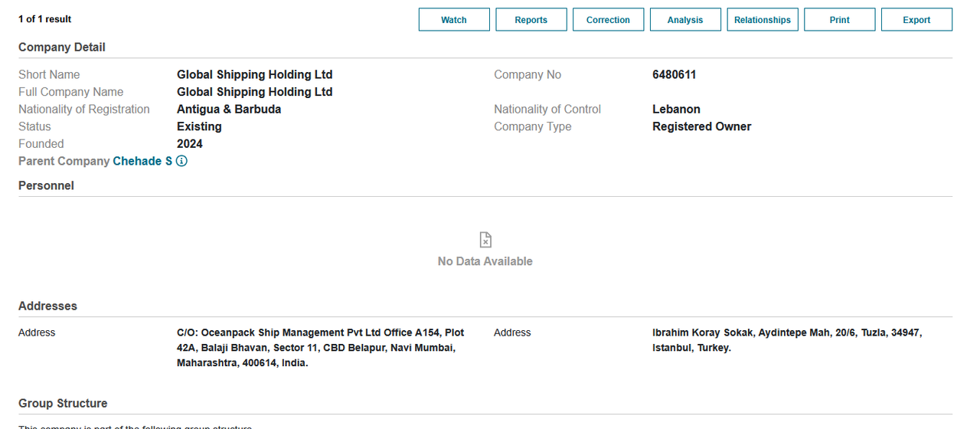This screenshot has height=429, width=980.
Task: Click Lebanon nationality of control value
Action: pos(676,109)
